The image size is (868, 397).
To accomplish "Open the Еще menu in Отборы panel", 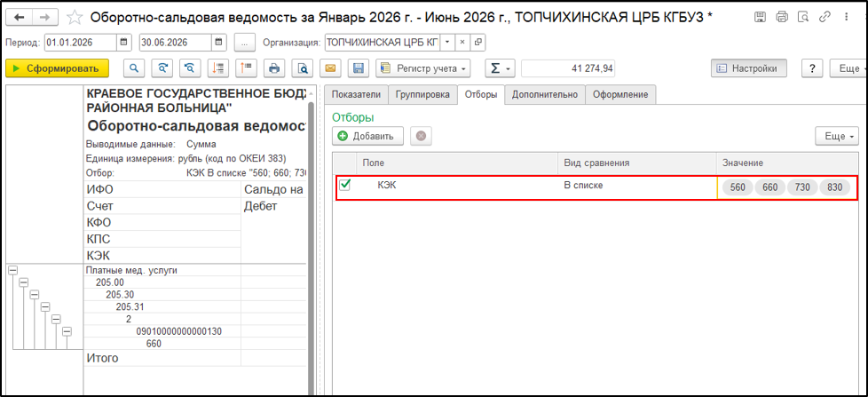I will coord(836,136).
